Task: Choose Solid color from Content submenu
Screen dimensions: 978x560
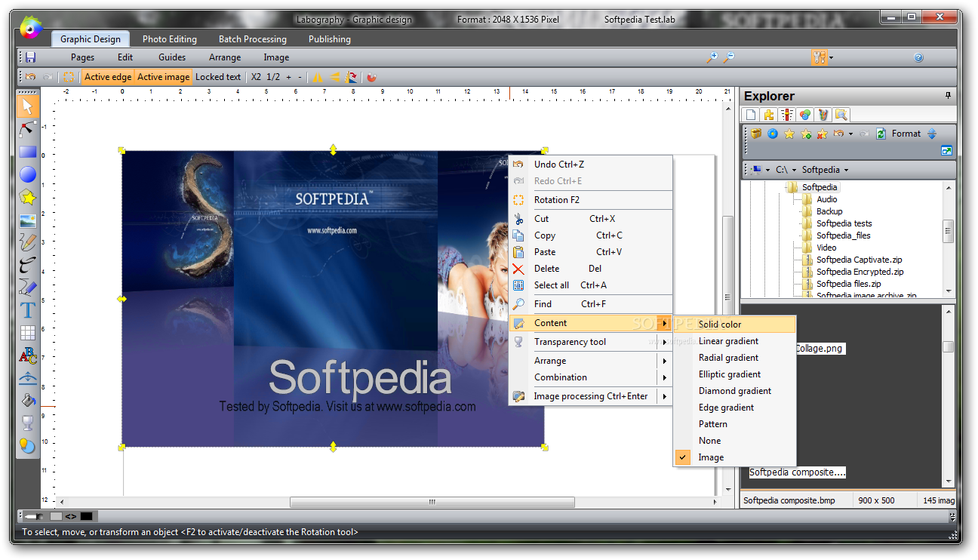Action: click(x=735, y=325)
